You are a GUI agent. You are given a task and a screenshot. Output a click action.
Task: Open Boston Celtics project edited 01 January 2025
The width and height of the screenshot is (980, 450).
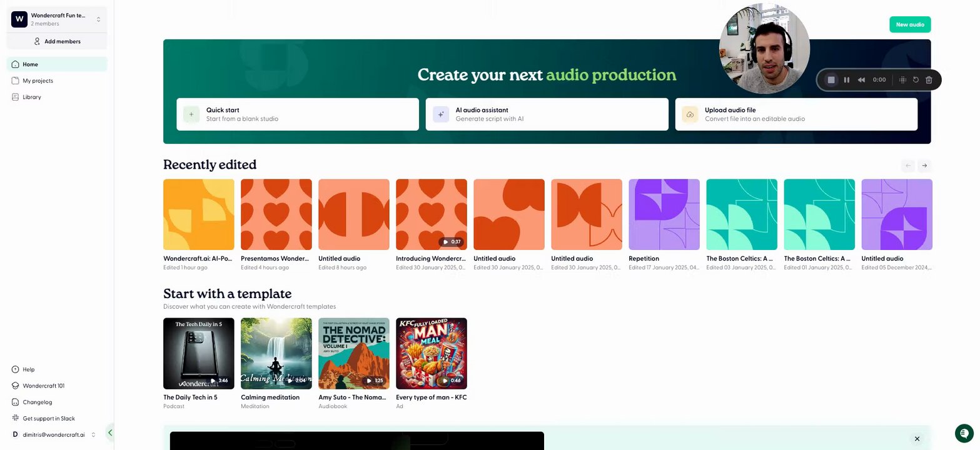pyautogui.click(x=819, y=225)
